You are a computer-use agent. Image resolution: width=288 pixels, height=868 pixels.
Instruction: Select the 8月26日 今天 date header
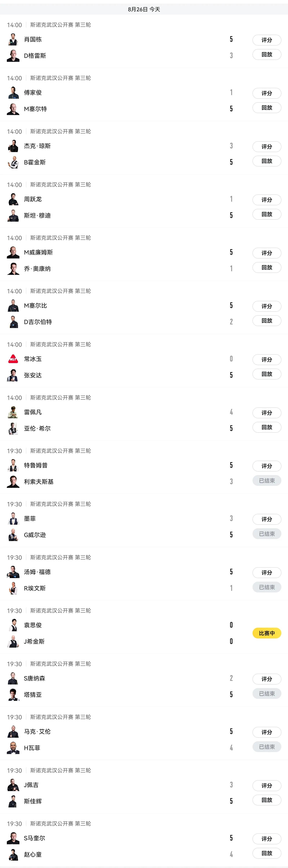pyautogui.click(x=144, y=9)
